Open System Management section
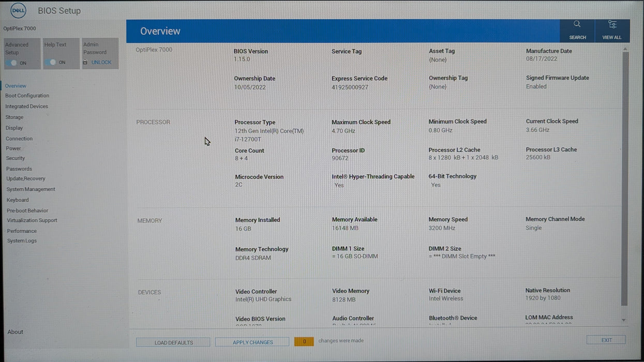Viewport: 644px width, 362px height. tap(31, 189)
